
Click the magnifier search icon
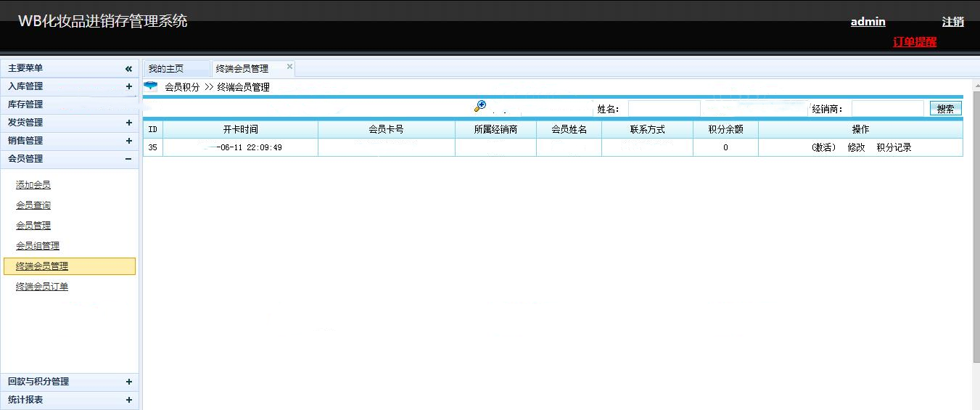[x=480, y=106]
